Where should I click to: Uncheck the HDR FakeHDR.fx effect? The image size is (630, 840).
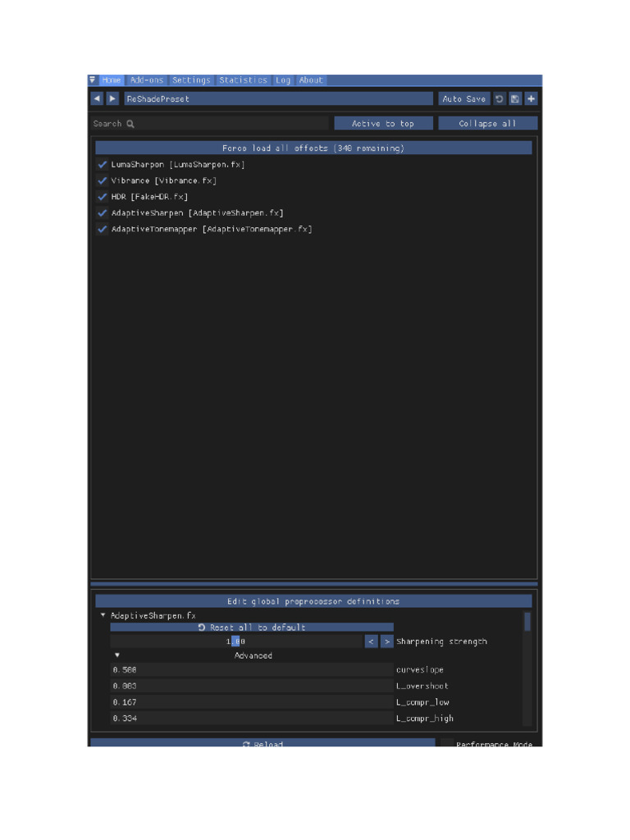tap(103, 197)
